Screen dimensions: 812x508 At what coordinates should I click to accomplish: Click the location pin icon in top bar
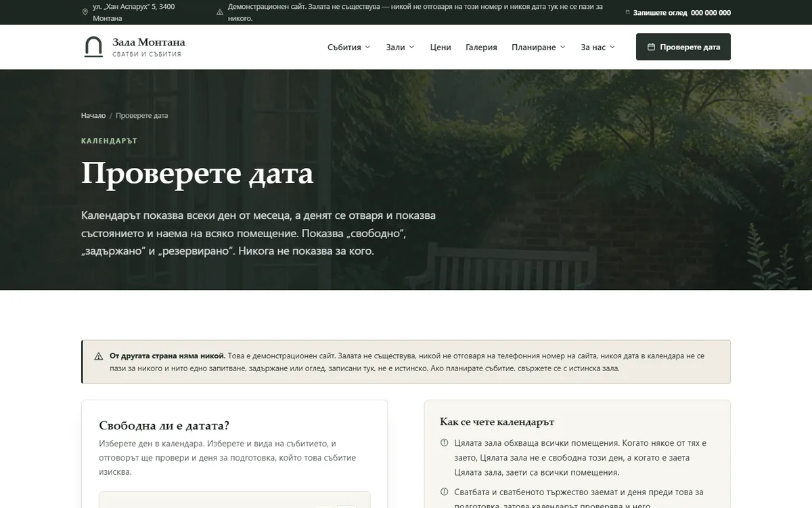click(x=85, y=12)
